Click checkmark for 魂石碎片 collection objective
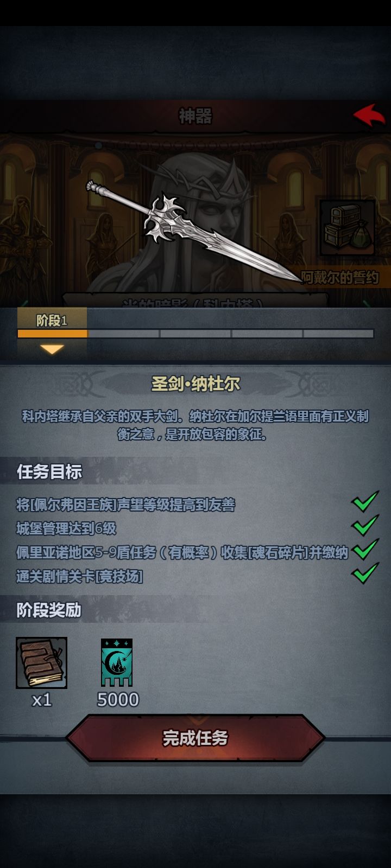The width and height of the screenshot is (391, 868). coord(365,550)
